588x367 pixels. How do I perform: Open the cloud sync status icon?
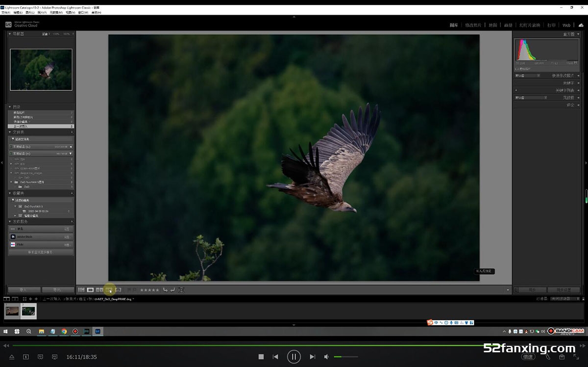coord(581,25)
